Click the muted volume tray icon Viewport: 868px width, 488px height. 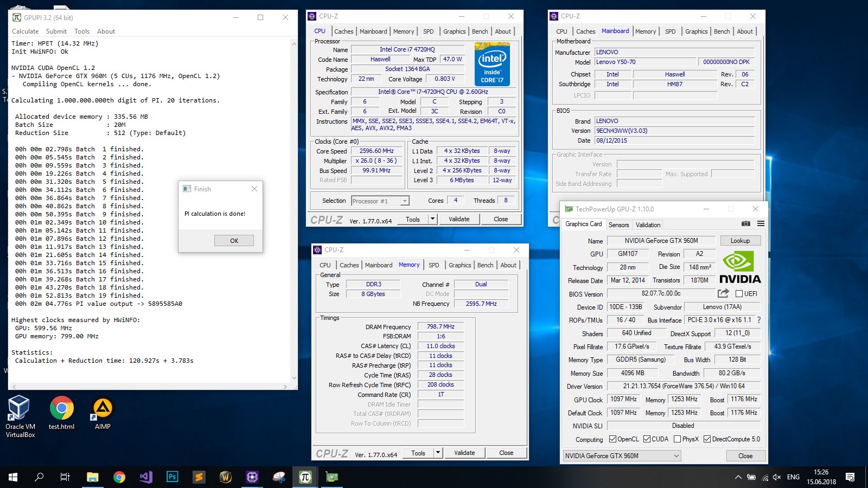tap(777, 477)
